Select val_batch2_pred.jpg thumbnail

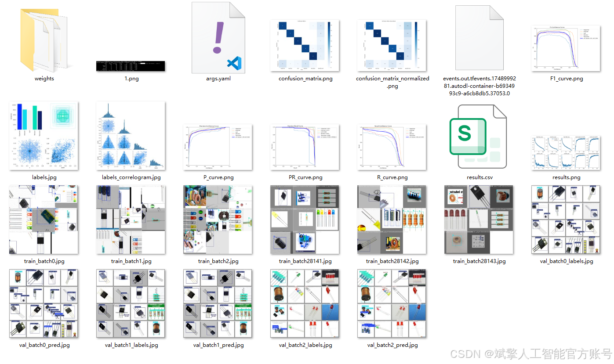tap(392, 304)
